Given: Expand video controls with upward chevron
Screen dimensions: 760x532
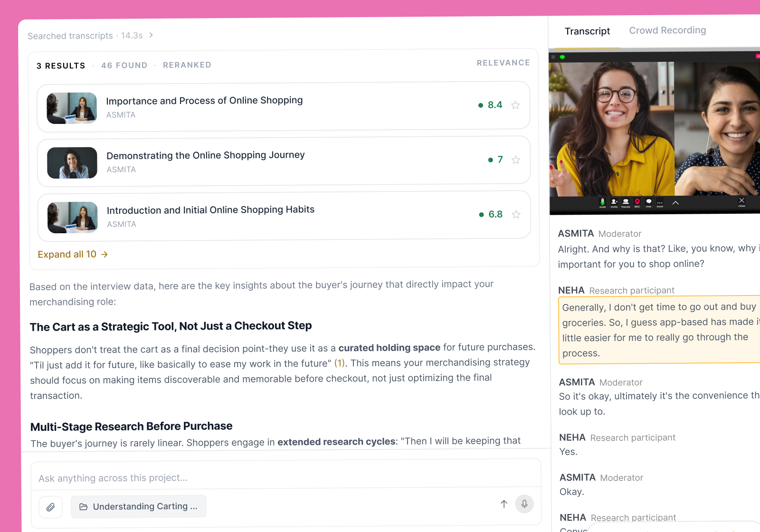Looking at the screenshot, I should point(675,202).
